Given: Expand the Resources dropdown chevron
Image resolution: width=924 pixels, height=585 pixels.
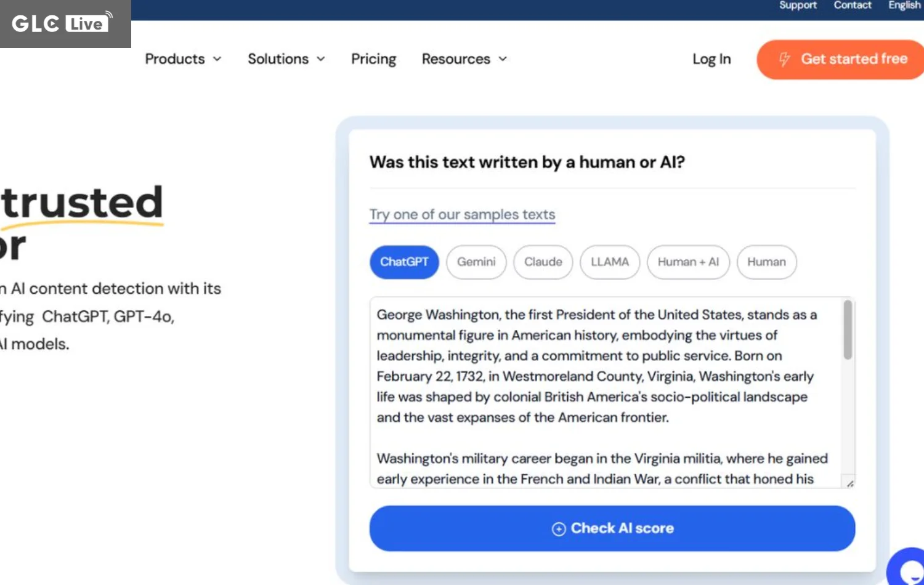Looking at the screenshot, I should (x=503, y=59).
